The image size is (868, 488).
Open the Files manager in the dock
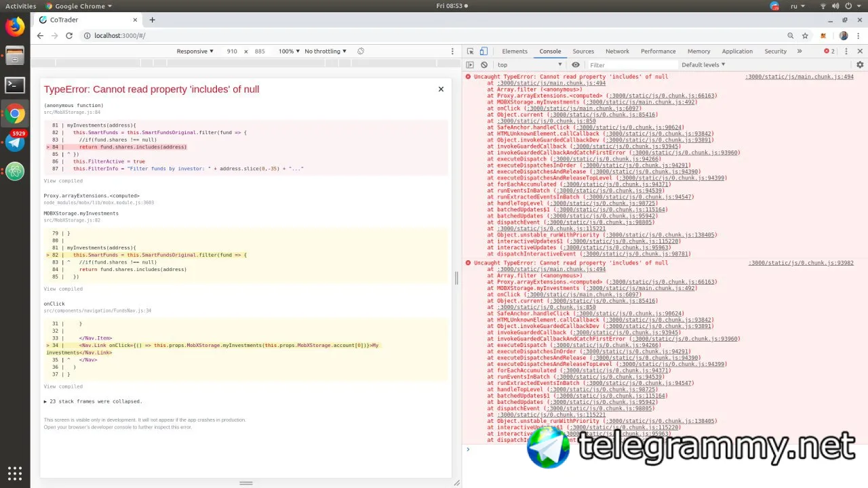pyautogui.click(x=15, y=56)
